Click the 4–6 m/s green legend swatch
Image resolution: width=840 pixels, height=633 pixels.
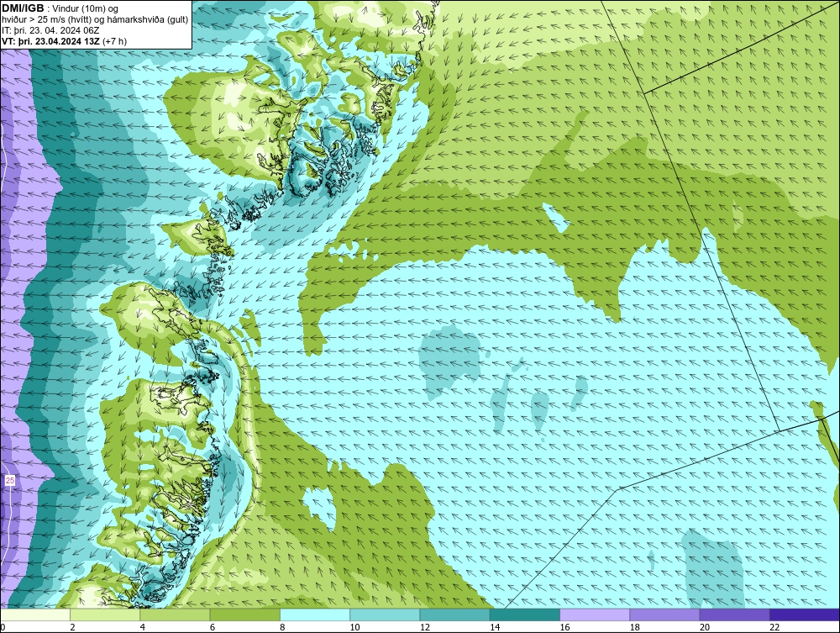[x=175, y=615]
